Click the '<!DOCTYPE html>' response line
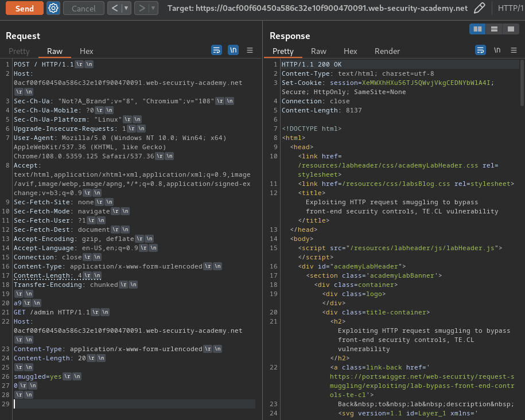 pos(312,129)
